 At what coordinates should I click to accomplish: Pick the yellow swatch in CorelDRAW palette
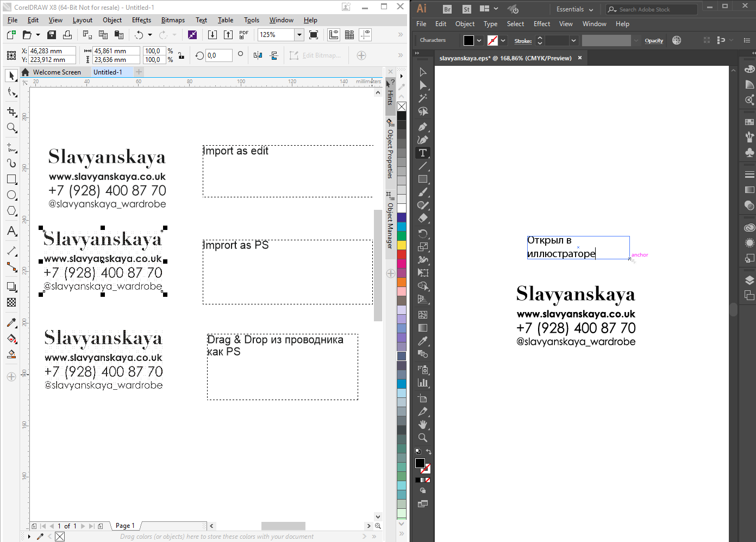[x=402, y=245]
